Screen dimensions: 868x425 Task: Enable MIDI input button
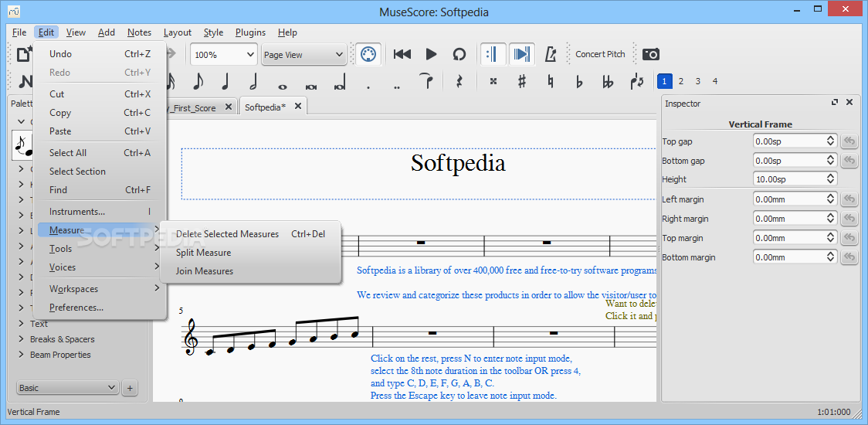point(368,54)
